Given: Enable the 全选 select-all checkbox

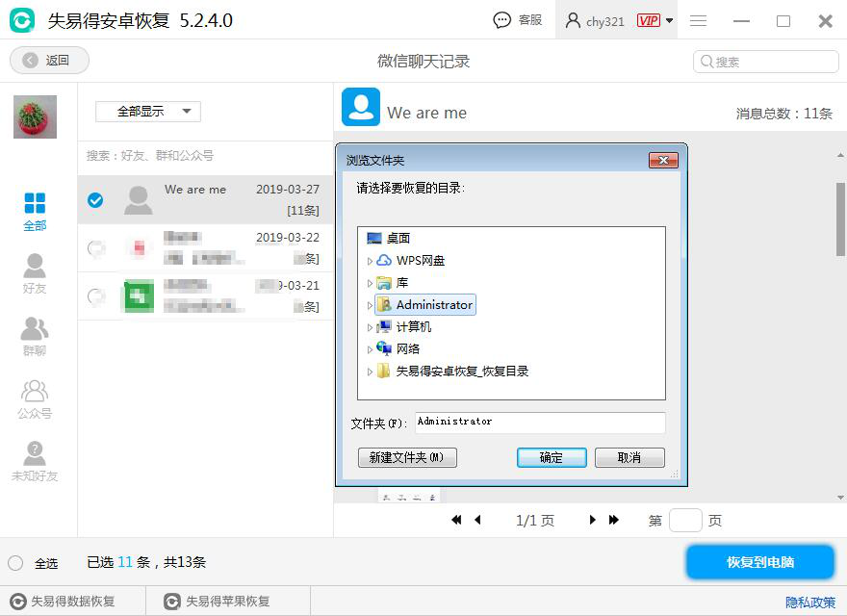Looking at the screenshot, I should point(14,562).
